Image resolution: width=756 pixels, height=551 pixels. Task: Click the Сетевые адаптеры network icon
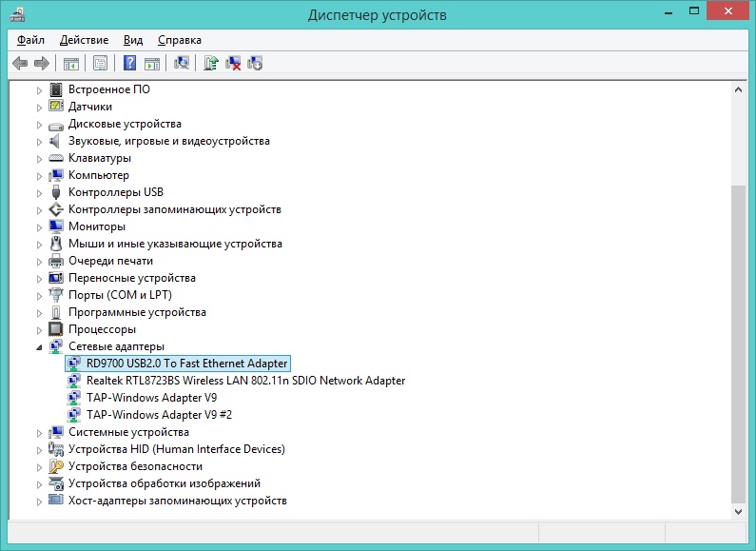pyautogui.click(x=56, y=346)
